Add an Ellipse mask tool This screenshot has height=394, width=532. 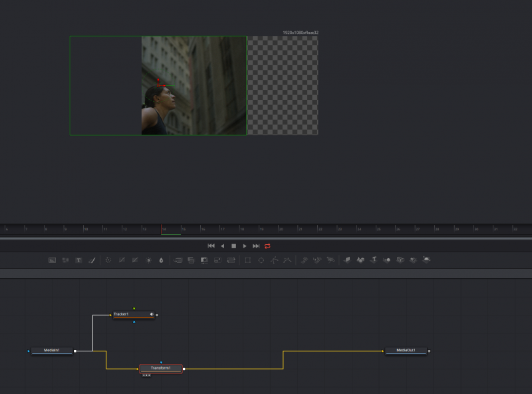tap(261, 260)
